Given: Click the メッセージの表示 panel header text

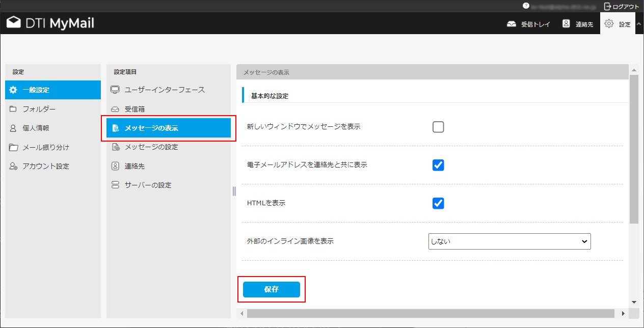Looking at the screenshot, I should (x=266, y=73).
